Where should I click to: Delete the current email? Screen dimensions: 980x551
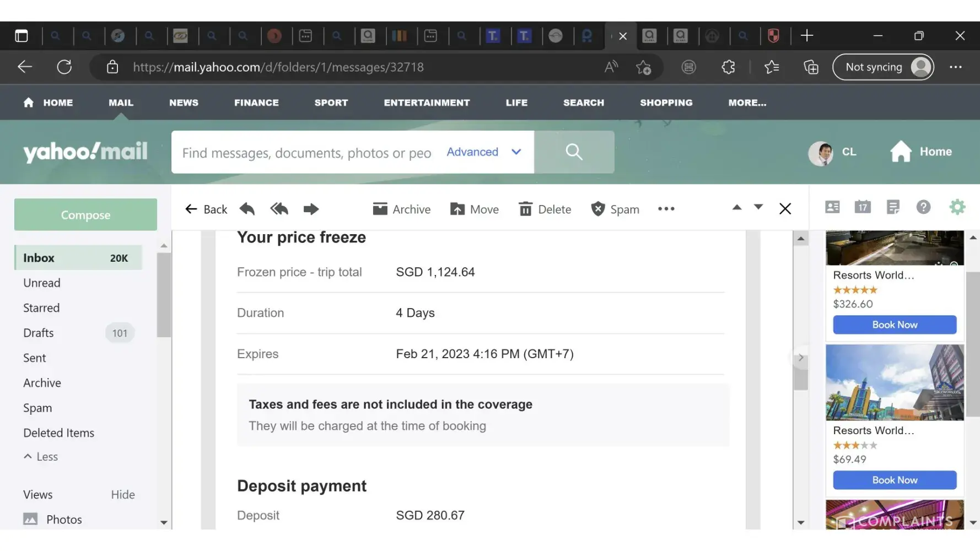pos(545,209)
